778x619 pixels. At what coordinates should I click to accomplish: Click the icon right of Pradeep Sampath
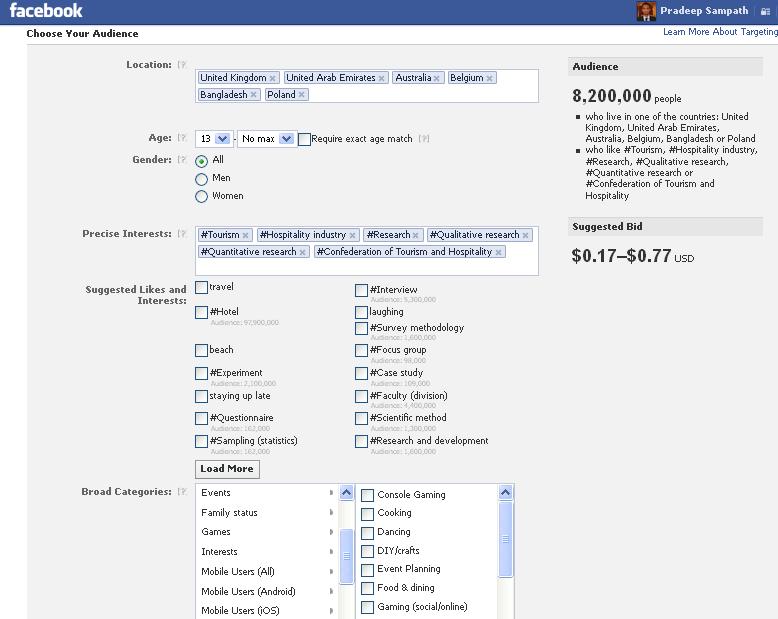click(x=765, y=11)
